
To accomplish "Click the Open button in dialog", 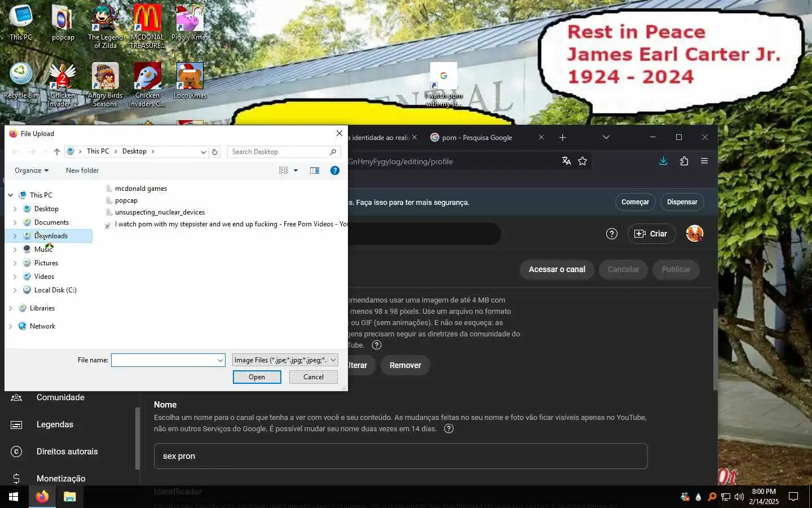I will tap(257, 377).
